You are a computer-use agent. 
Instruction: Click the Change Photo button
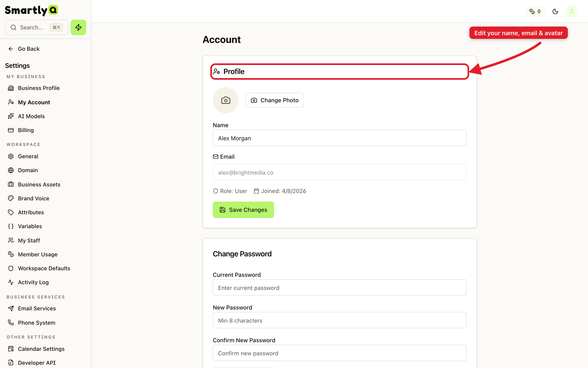pos(274,100)
